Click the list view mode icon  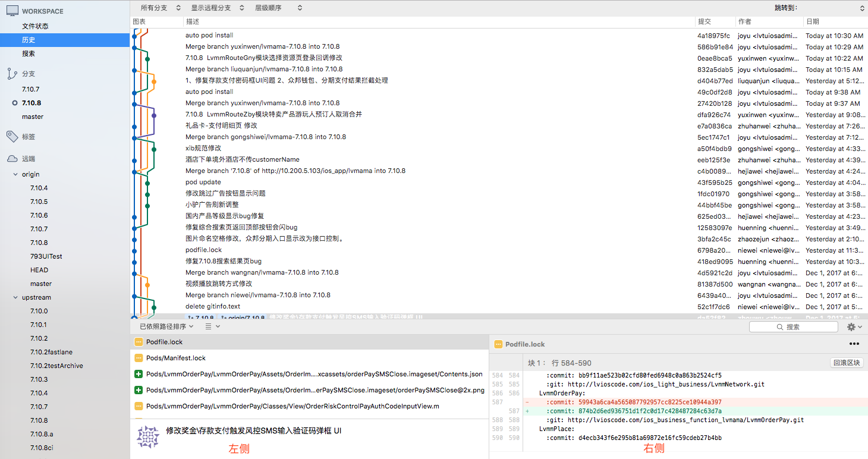(x=212, y=326)
